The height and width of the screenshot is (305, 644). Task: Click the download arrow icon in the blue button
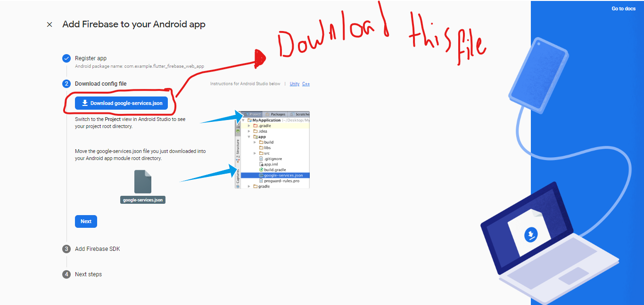(x=85, y=103)
